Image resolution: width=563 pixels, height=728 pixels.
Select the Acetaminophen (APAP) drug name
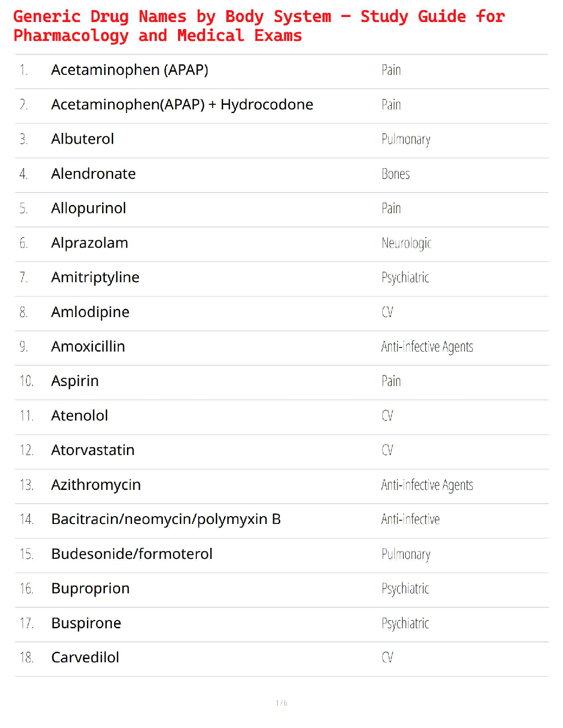(x=130, y=70)
